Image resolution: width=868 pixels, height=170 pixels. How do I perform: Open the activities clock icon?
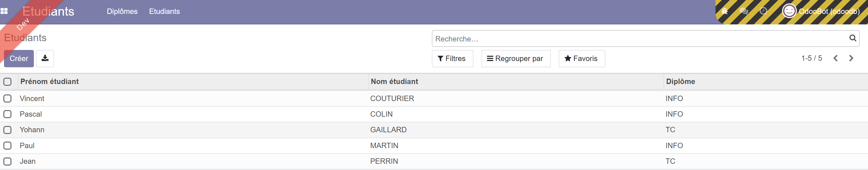763,11
